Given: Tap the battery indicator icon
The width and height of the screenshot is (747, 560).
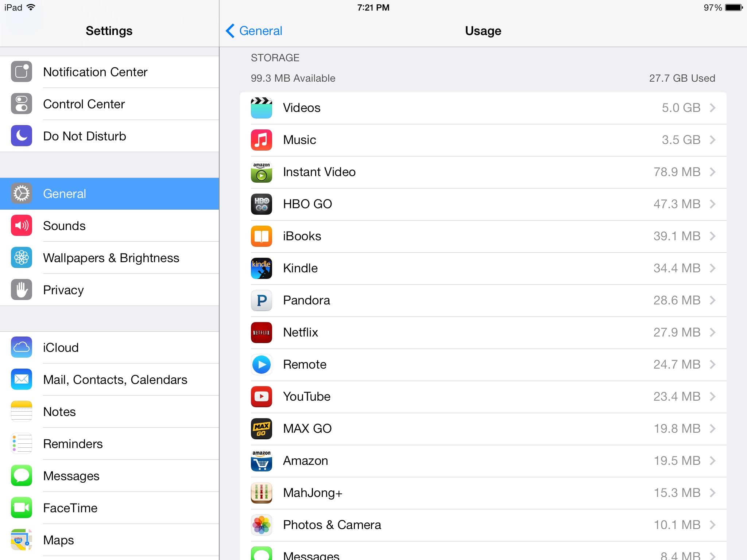Looking at the screenshot, I should coord(734,8).
